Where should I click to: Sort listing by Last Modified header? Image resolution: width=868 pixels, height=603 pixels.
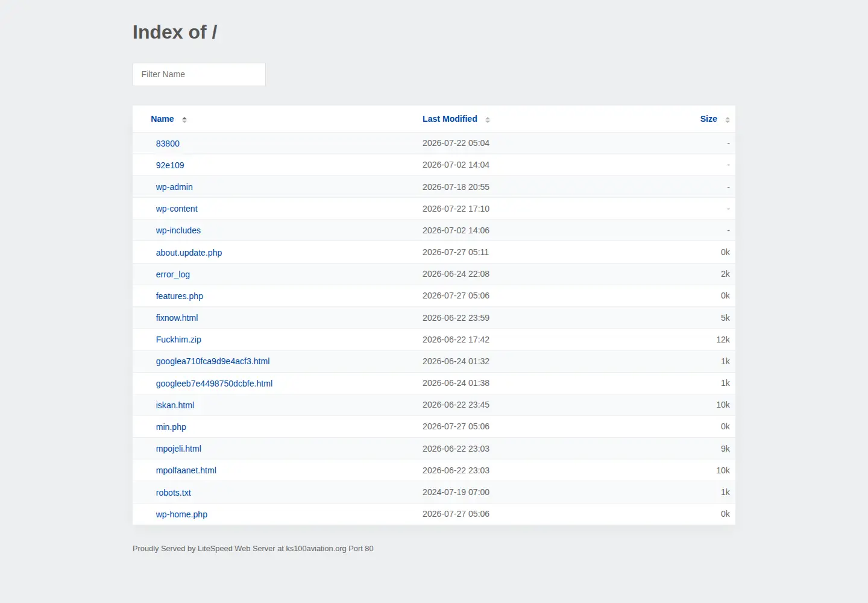450,119
